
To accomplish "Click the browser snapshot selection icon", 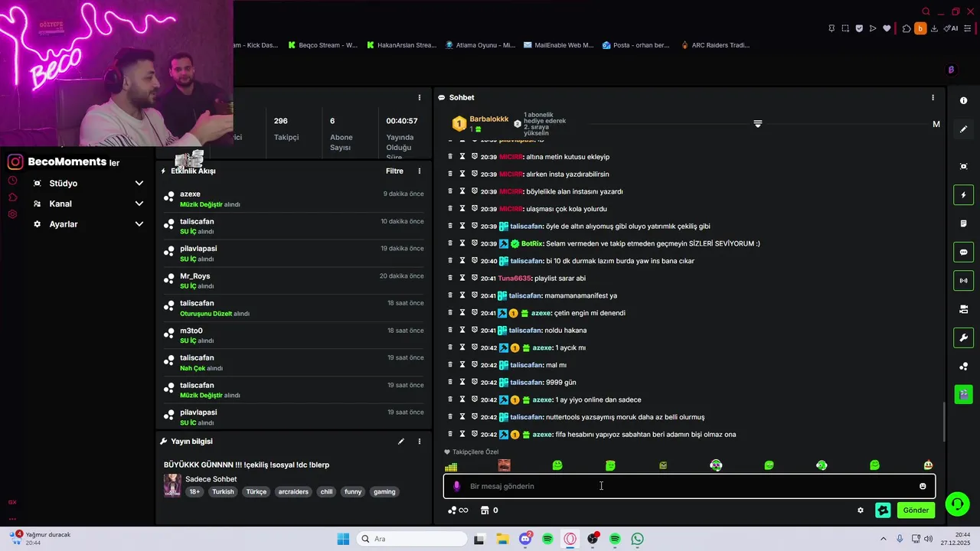I will point(845,28).
